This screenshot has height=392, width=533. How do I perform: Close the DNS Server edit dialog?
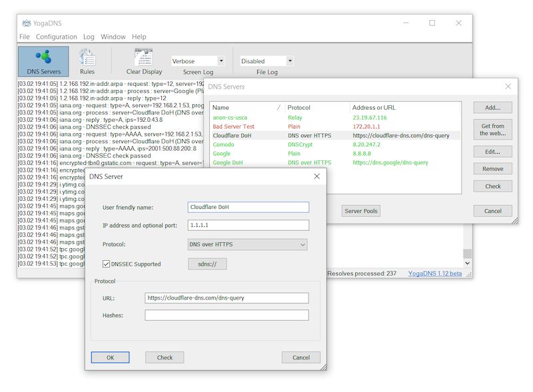316,176
